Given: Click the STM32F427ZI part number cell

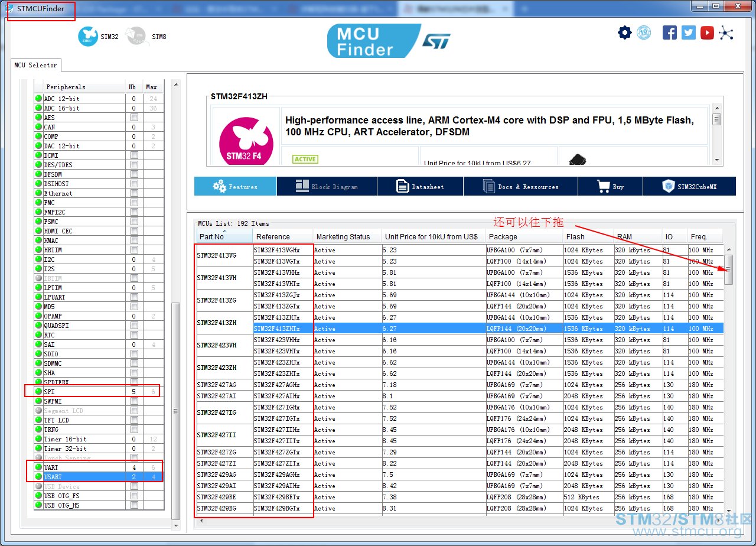Looking at the screenshot, I should click(224, 463).
